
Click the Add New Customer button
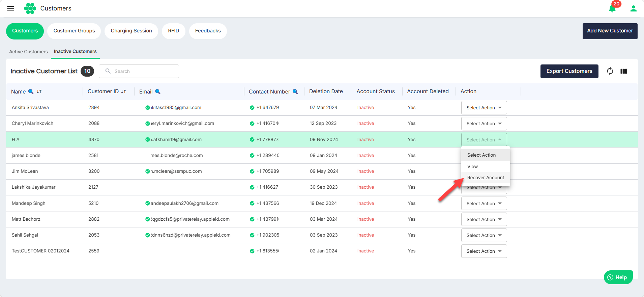click(x=610, y=31)
